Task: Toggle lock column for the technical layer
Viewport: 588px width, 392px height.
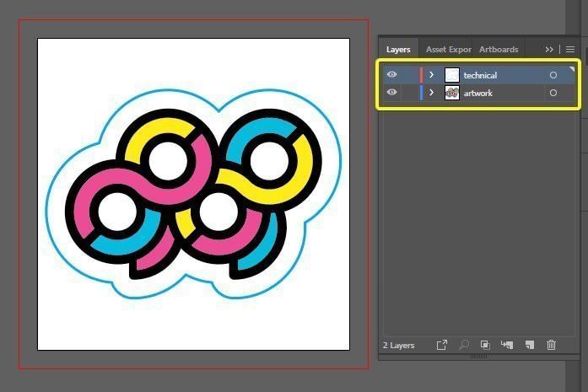Action: point(408,75)
